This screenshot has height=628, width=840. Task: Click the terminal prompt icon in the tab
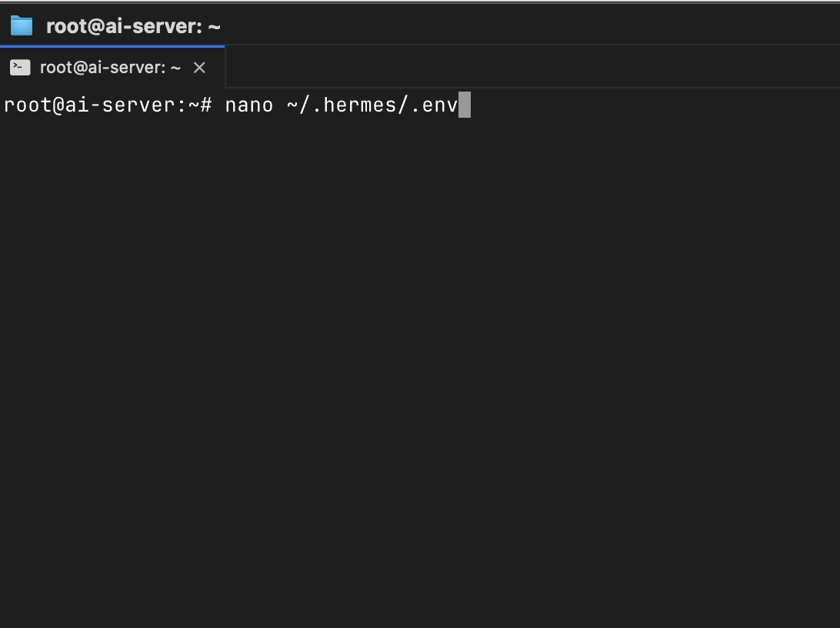pos(20,68)
